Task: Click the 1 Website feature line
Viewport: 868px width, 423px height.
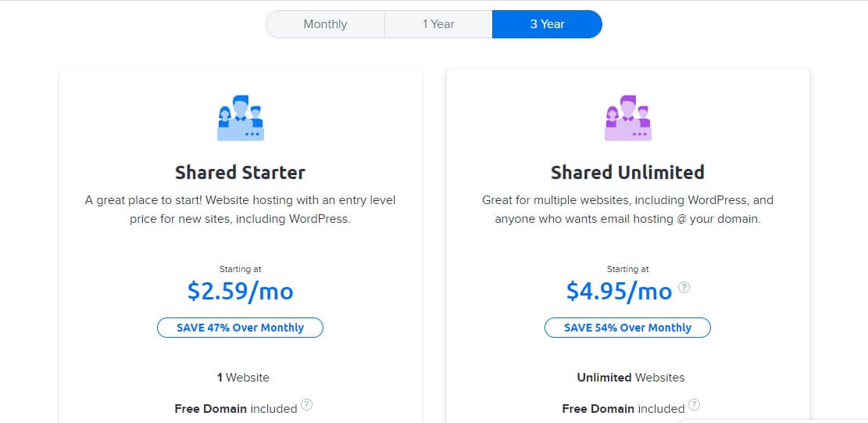Action: tap(243, 378)
